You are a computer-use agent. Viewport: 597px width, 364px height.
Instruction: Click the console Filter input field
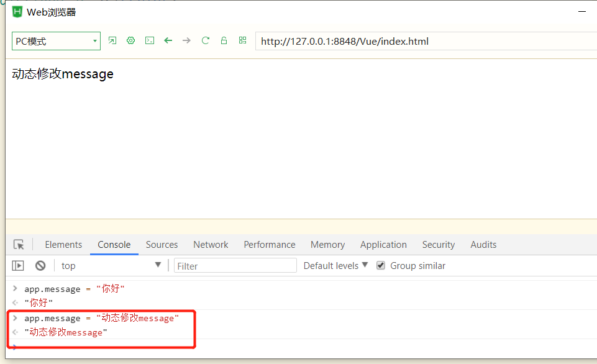pyautogui.click(x=235, y=266)
